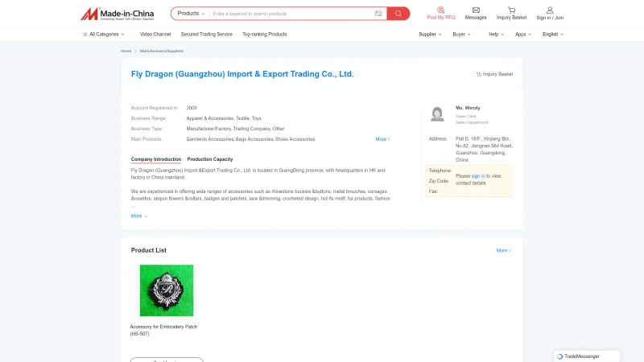The width and height of the screenshot is (644, 362).
Task: Click the Manufacturers/Suppliers breadcrumb link
Action: tap(162, 51)
